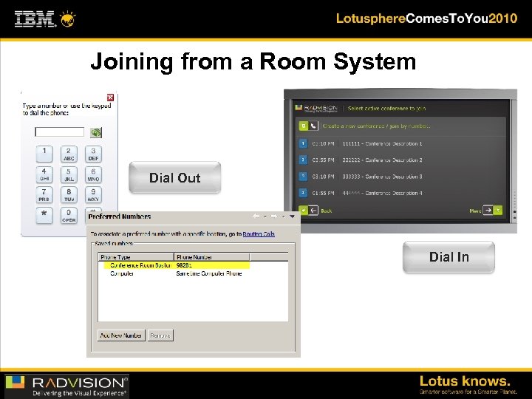The image size is (532, 399).
Task: Click the Phone Type column header
Action: tap(136, 257)
